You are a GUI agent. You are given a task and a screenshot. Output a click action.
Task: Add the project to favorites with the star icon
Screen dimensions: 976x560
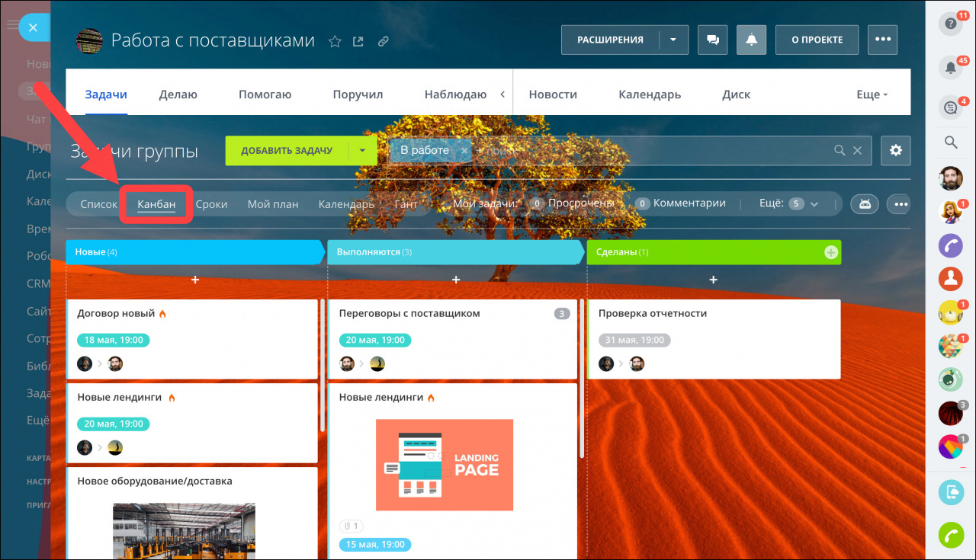click(x=335, y=41)
